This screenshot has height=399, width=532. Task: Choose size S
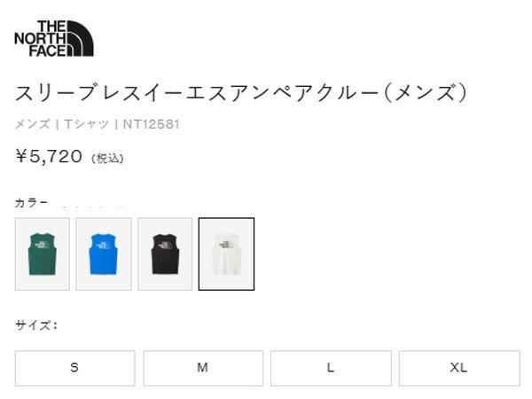75,368
